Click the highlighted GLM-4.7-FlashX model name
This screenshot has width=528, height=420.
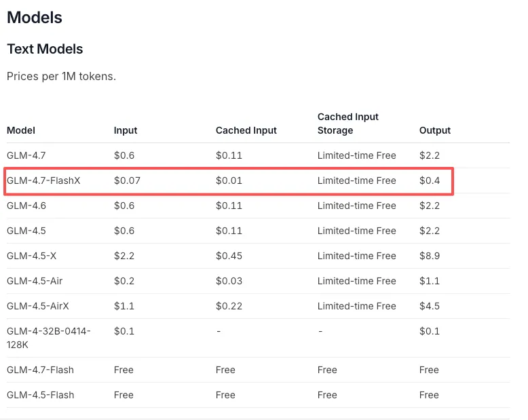(x=43, y=180)
